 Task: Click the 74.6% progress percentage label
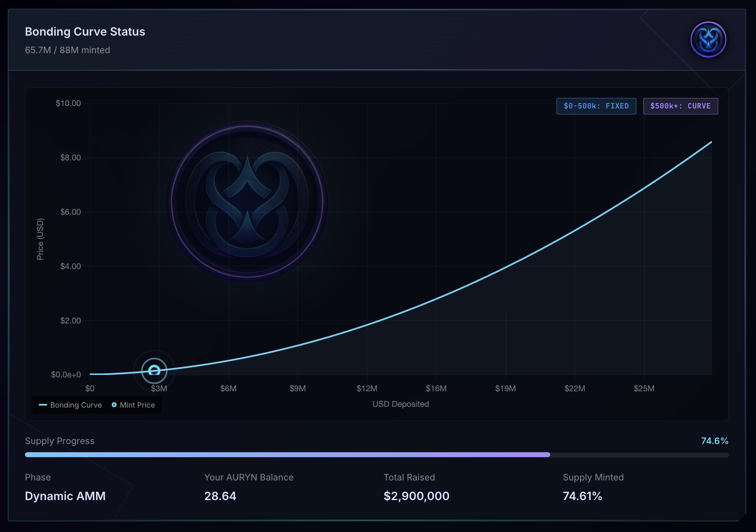tap(714, 441)
